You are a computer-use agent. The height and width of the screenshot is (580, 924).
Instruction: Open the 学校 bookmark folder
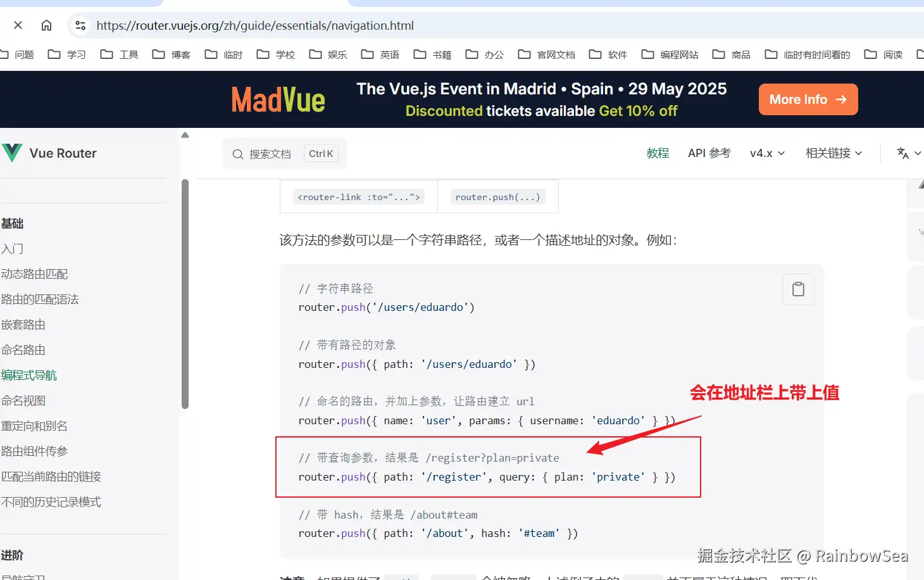[x=276, y=54]
